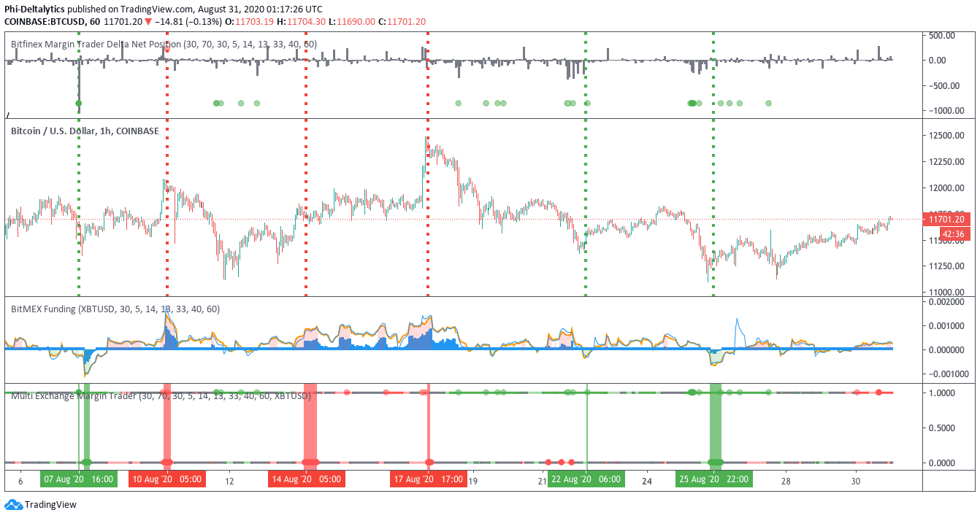The height and width of the screenshot is (518, 980).
Task: Select the 07 Aug '20 16:00 time marker
Action: coord(78,479)
